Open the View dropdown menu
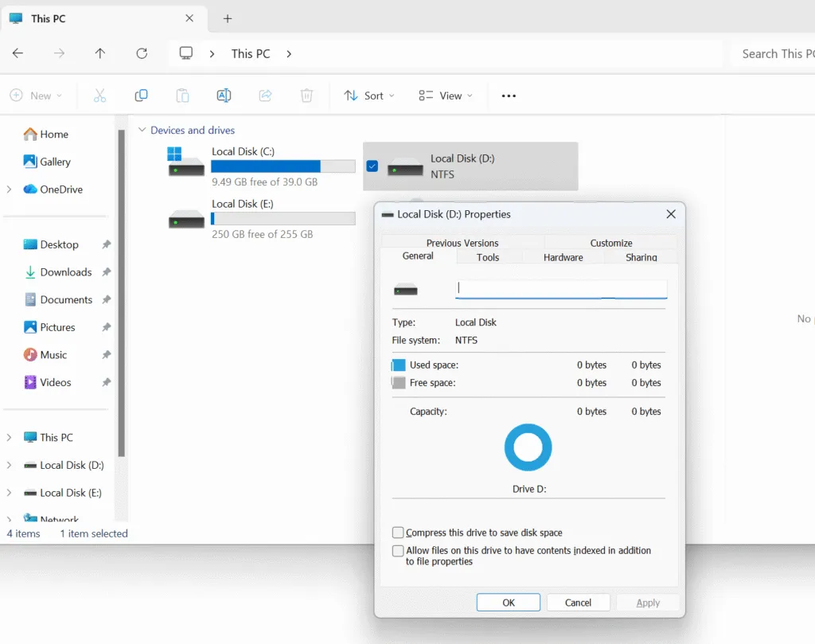 click(445, 96)
